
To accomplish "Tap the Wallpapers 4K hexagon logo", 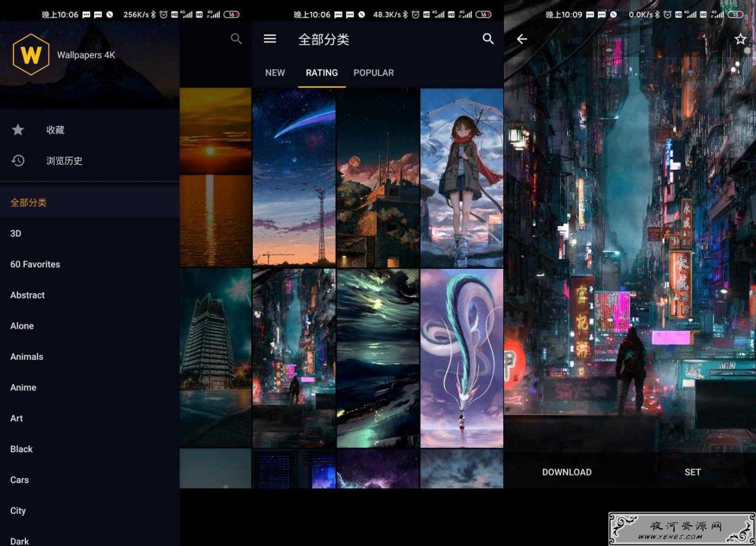I will [x=31, y=54].
